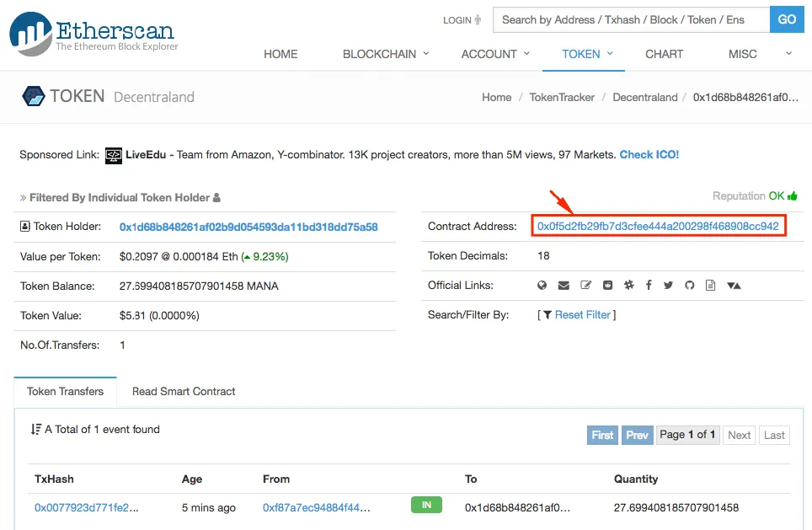Click the Check ICO! sponsored link

[649, 154]
